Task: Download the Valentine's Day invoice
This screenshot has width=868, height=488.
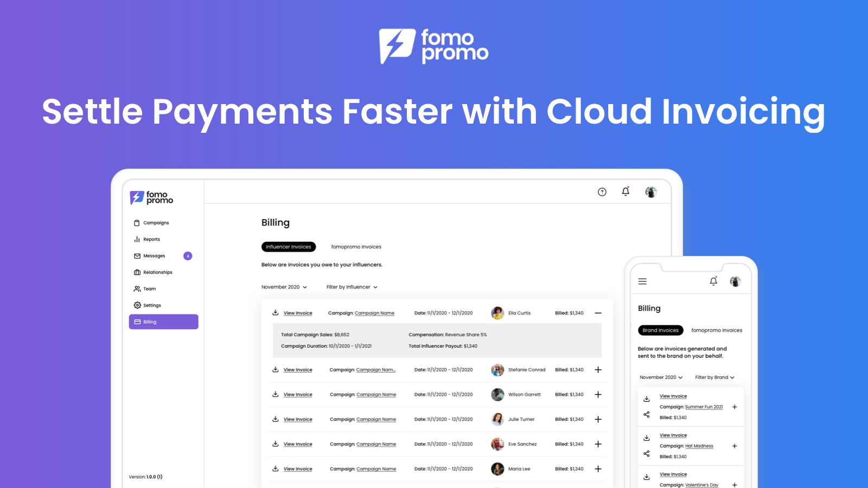Action: click(x=646, y=477)
